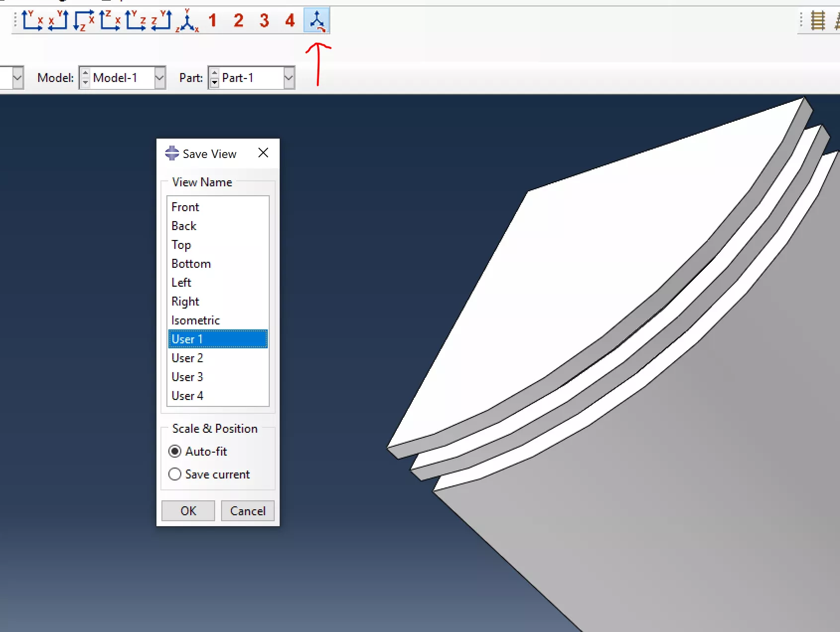Viewport: 840px width, 632px height.
Task: Apply user view 3 toolbar icon
Action: (x=264, y=20)
